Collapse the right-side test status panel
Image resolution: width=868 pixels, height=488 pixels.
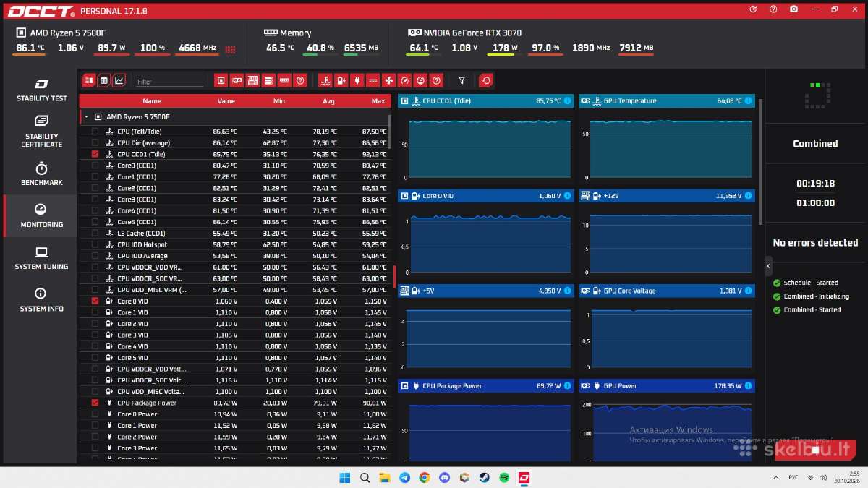tap(768, 266)
